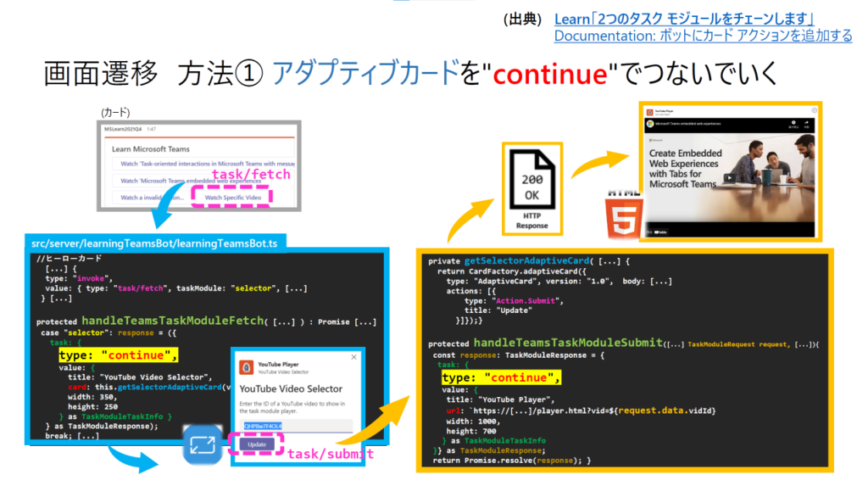The image size is (868, 486).
Task: Click the watch later clock icon in the video
Action: (x=792, y=124)
